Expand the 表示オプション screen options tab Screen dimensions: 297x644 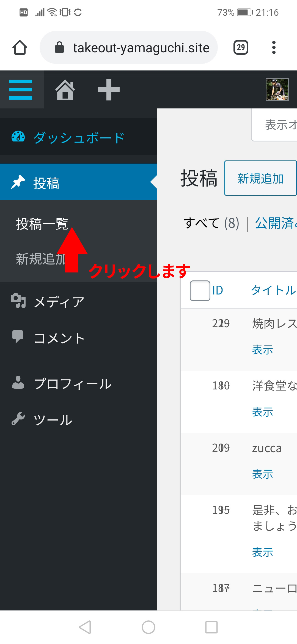click(274, 125)
